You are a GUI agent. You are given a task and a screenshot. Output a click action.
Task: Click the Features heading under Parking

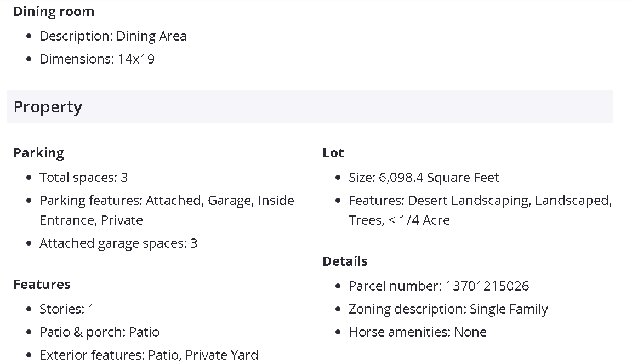click(42, 285)
